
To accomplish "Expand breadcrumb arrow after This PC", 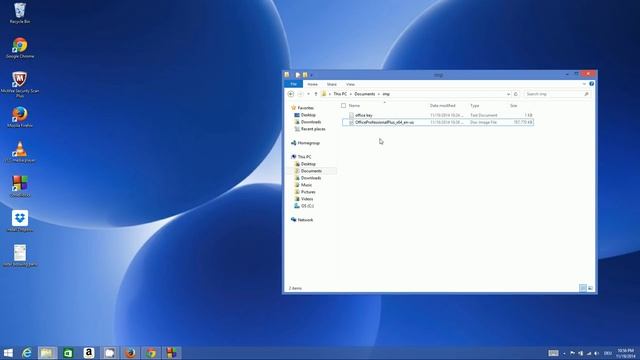I will coord(351,94).
